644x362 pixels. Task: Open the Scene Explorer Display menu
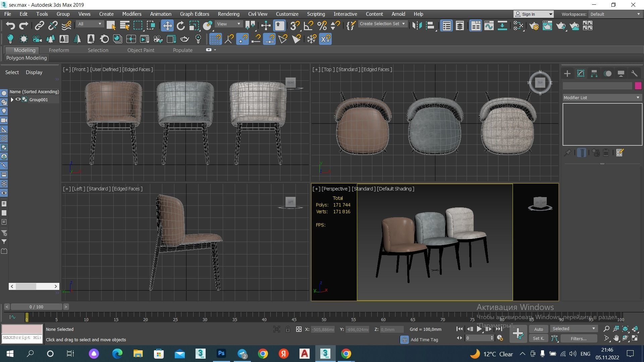point(34,72)
